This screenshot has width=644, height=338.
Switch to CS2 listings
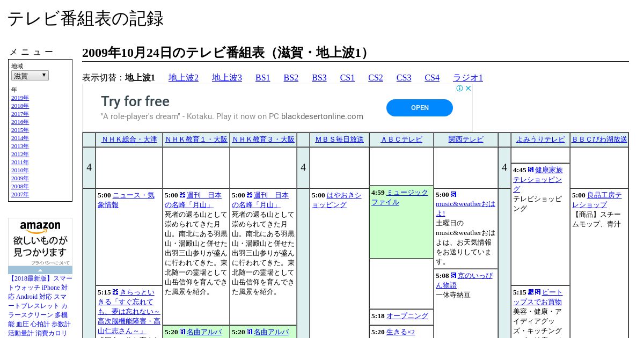point(376,78)
